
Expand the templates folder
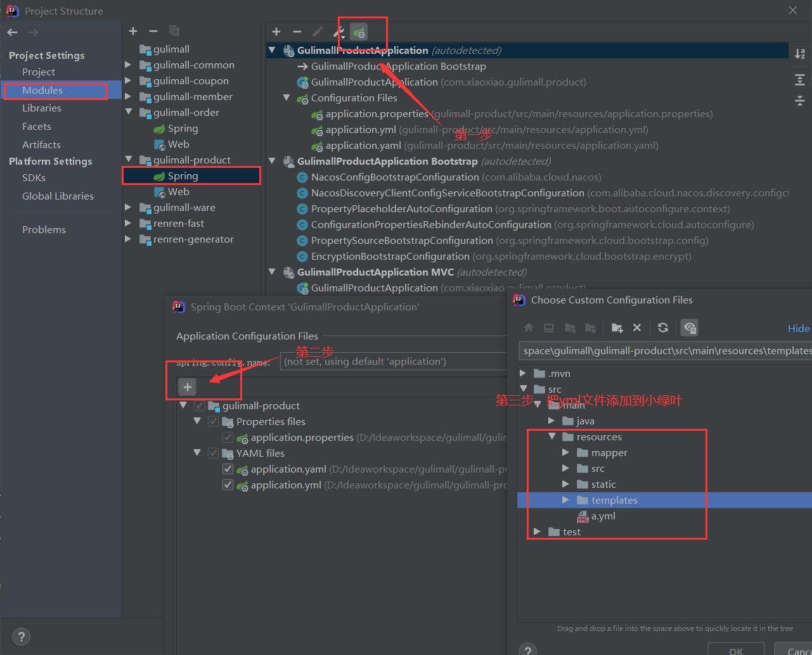tap(565, 500)
